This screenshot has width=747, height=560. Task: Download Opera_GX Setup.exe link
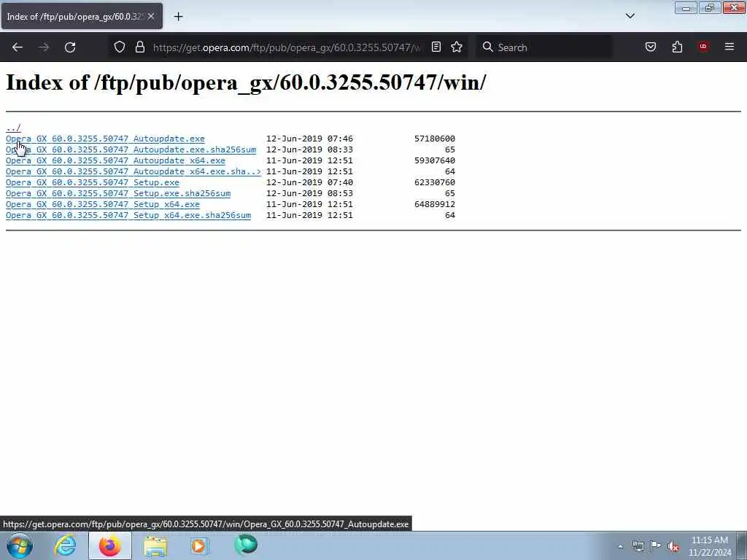pyautogui.click(x=93, y=182)
